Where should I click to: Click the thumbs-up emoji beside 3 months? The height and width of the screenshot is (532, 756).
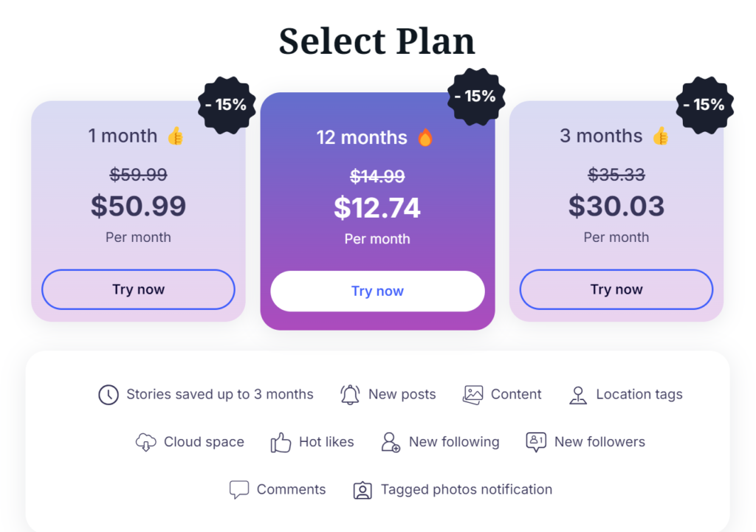click(661, 136)
